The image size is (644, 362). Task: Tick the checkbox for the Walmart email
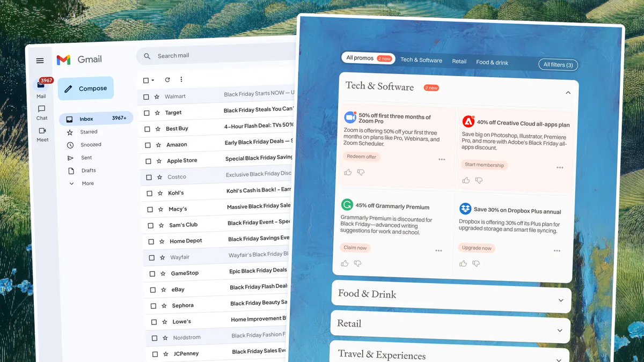tap(146, 97)
